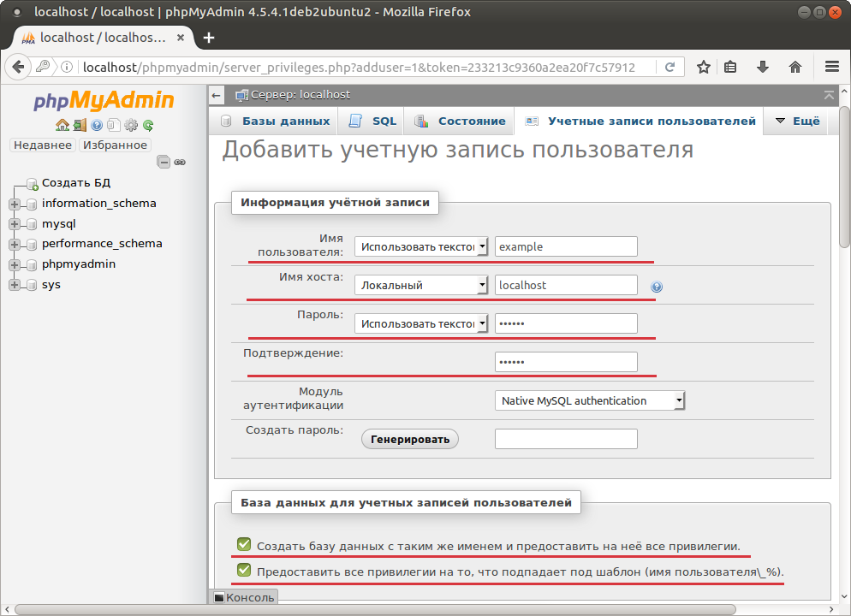Disable granting privileges on wildcard name pattern
Image resolution: width=851 pixels, height=616 pixels.
click(x=244, y=571)
